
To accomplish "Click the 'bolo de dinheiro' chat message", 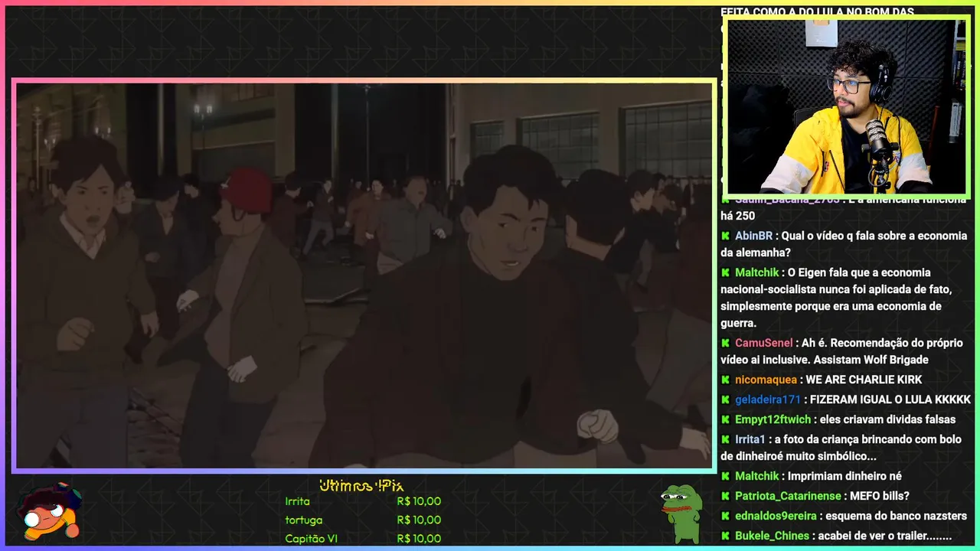I will tap(841, 448).
